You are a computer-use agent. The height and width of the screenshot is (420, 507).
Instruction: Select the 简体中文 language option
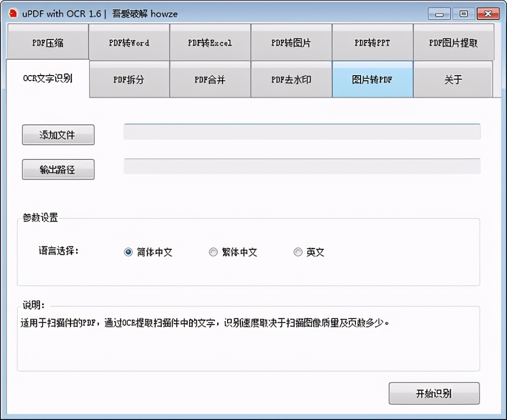point(128,252)
